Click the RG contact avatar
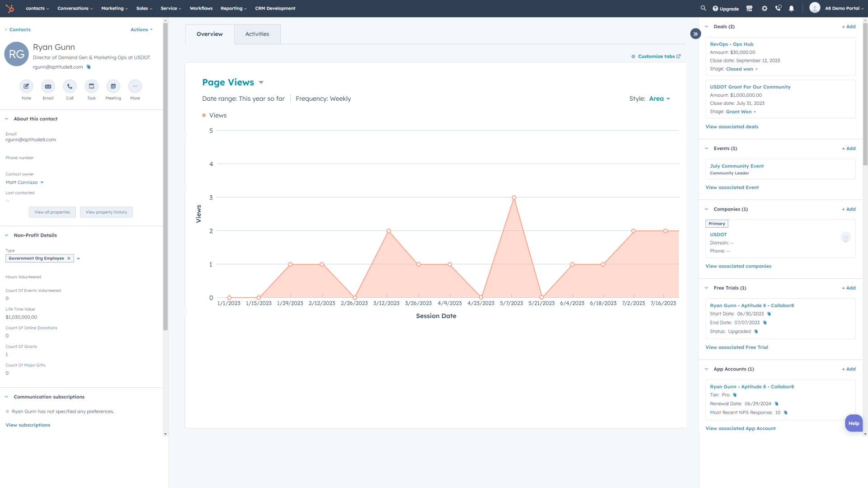 pyautogui.click(x=17, y=54)
